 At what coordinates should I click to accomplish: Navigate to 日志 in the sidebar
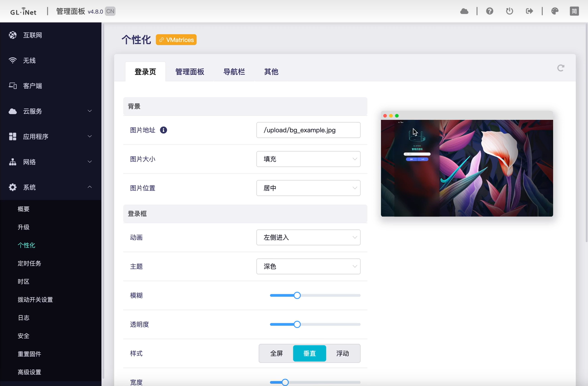[24, 318]
